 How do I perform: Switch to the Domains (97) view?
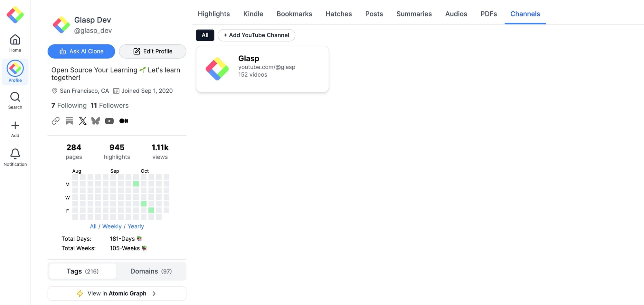coord(151,271)
